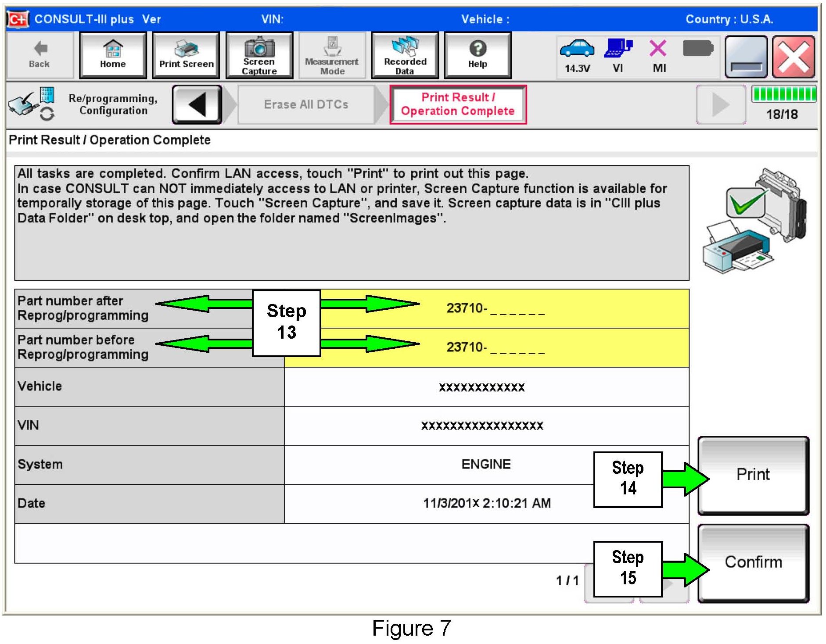The height and width of the screenshot is (644, 826).
Task: Click the green 18/18 progress bar
Action: [x=783, y=94]
